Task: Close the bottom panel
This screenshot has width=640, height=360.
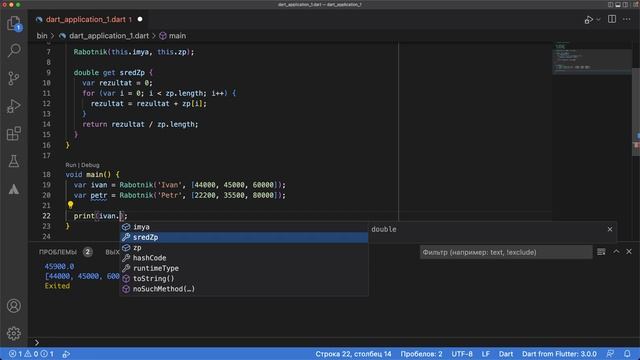Action: point(629,251)
